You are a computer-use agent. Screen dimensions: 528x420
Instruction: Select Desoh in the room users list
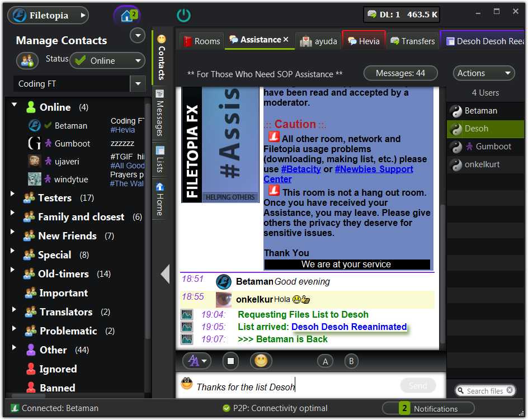click(485, 129)
